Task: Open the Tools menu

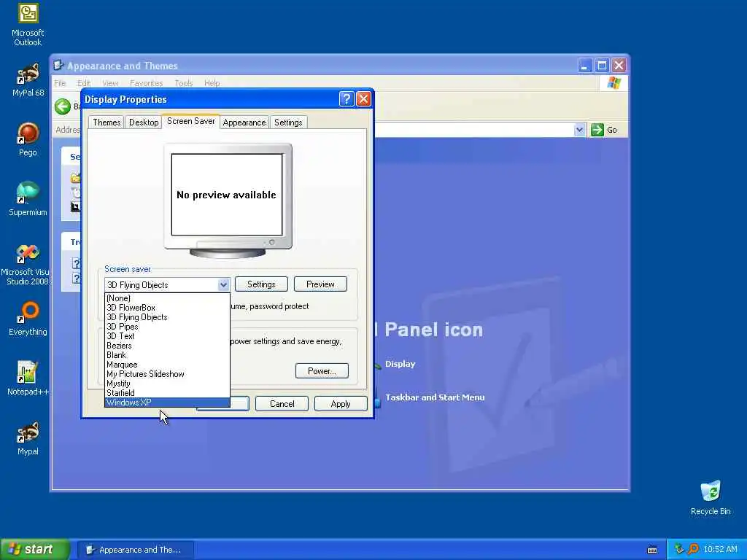Action: click(183, 83)
